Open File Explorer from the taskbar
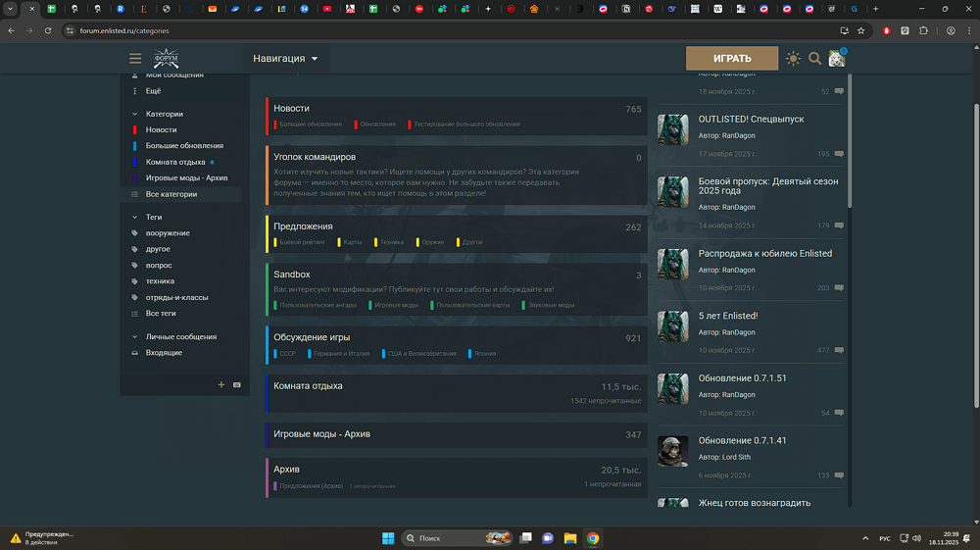980x550 pixels. coord(569,538)
